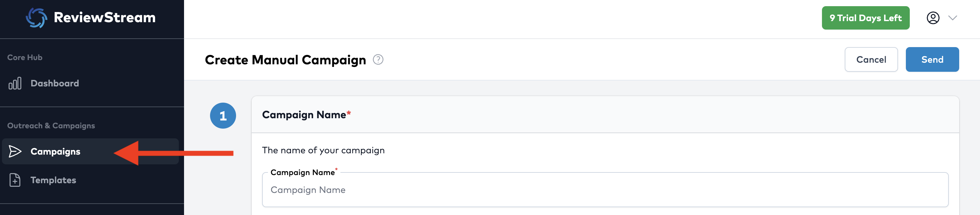The width and height of the screenshot is (980, 215).
Task: Click the ReviewStream brand name text
Action: coord(105,18)
